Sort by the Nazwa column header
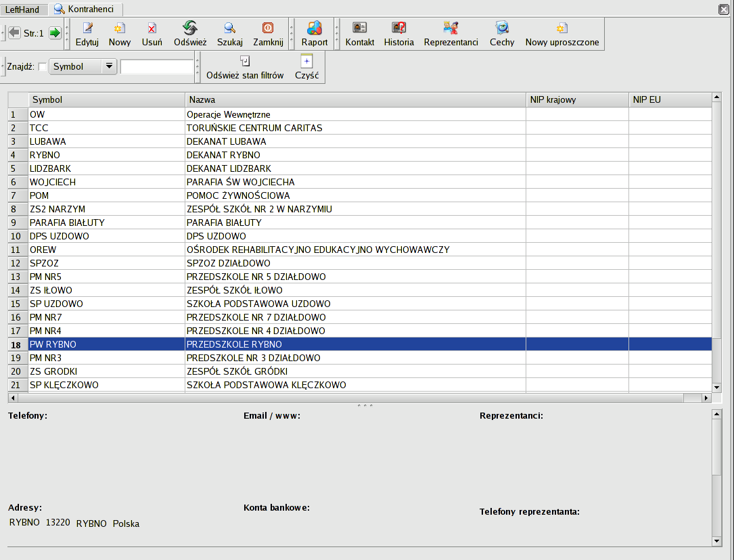 click(x=355, y=99)
